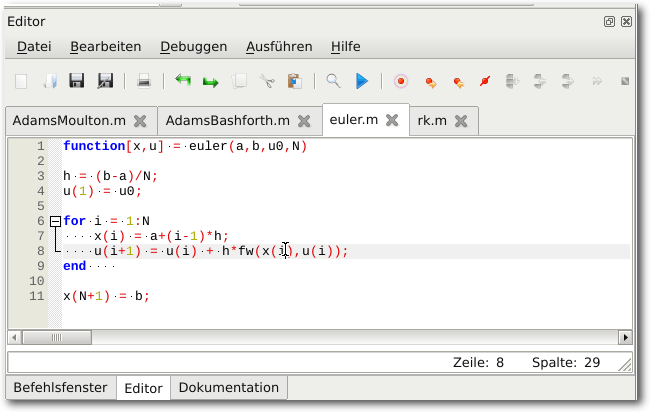Click the debugger Step icon
The height and width of the screenshot is (412, 650).
(x=512, y=81)
